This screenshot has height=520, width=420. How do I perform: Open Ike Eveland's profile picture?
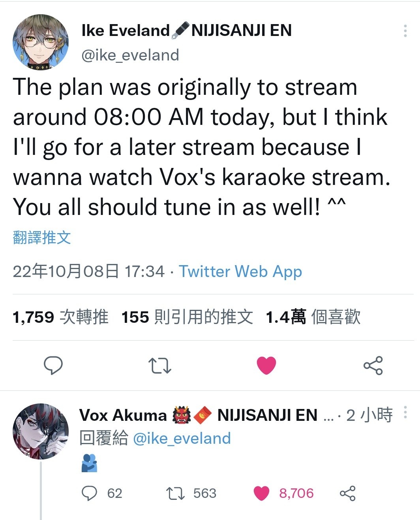click(x=41, y=42)
